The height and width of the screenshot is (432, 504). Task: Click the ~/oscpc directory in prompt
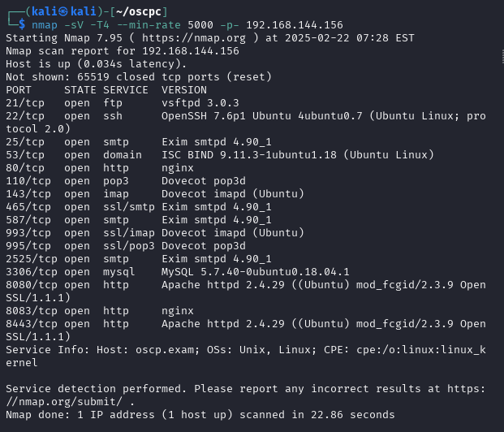[138, 11]
